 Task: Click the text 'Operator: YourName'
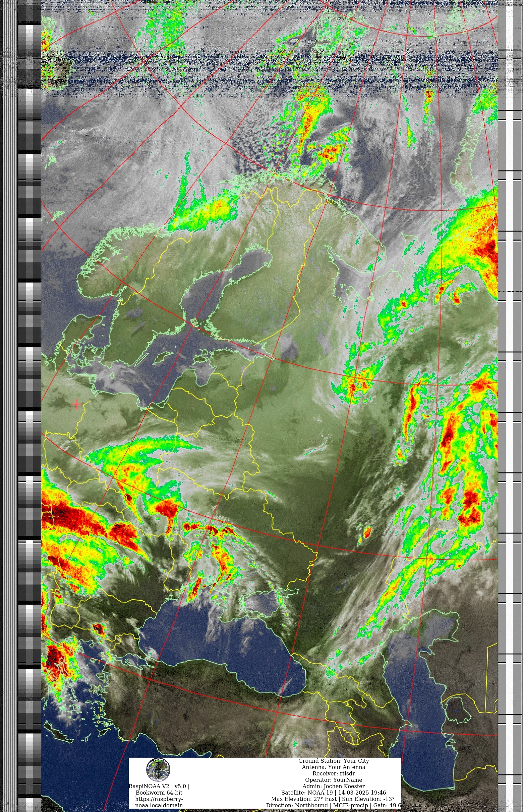[x=334, y=780]
